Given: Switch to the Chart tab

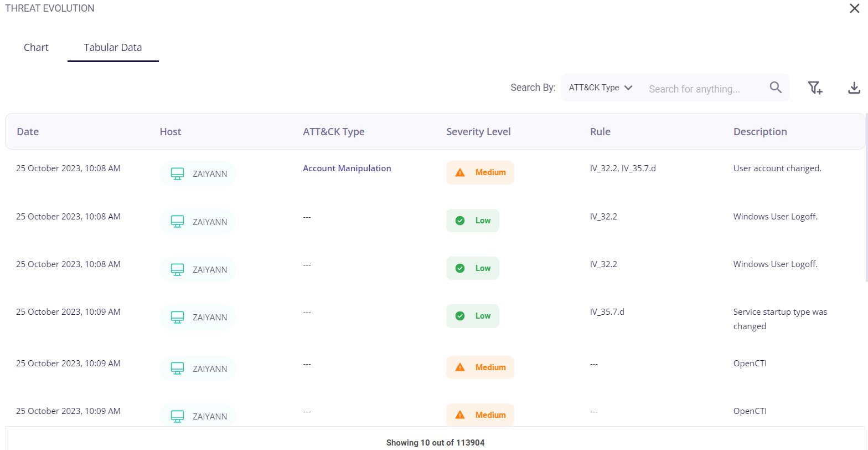Looking at the screenshot, I should coord(36,48).
